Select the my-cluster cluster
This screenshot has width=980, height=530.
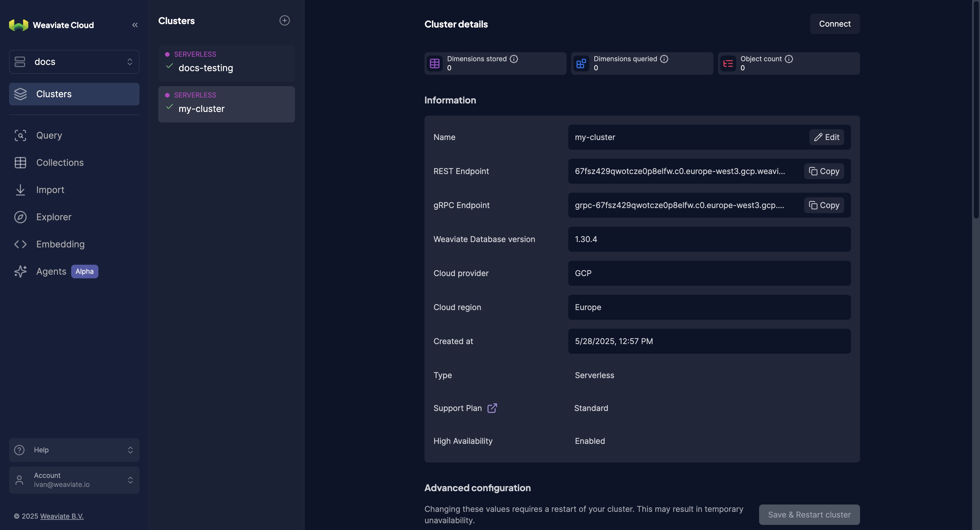pyautogui.click(x=226, y=104)
